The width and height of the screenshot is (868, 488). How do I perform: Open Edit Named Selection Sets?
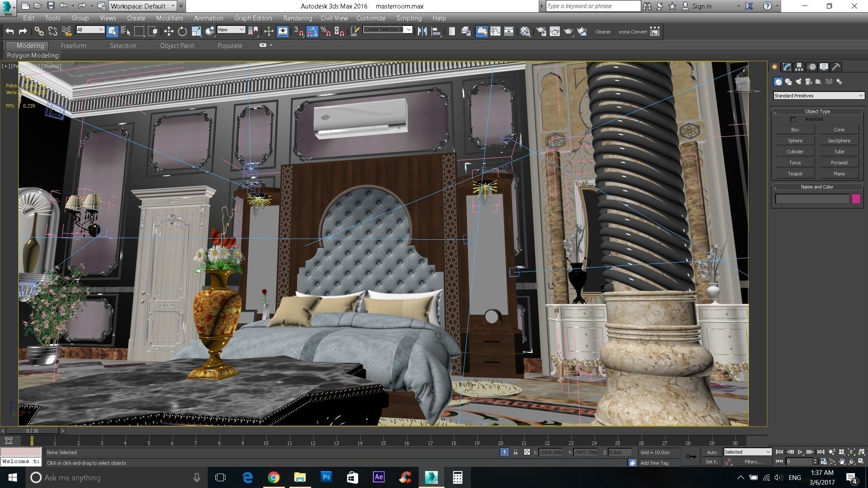355,31
